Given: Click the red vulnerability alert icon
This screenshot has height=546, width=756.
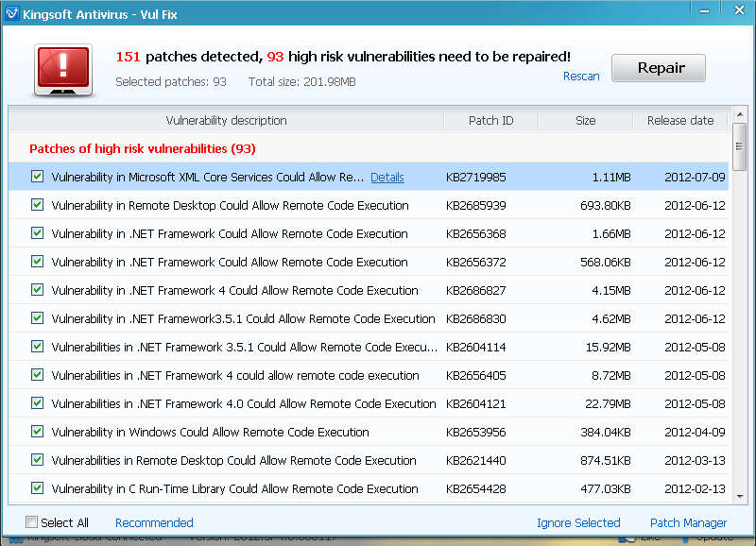Looking at the screenshot, I should 64,68.
